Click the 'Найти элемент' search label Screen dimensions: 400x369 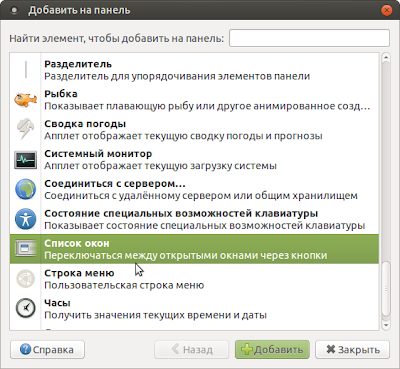tap(117, 38)
